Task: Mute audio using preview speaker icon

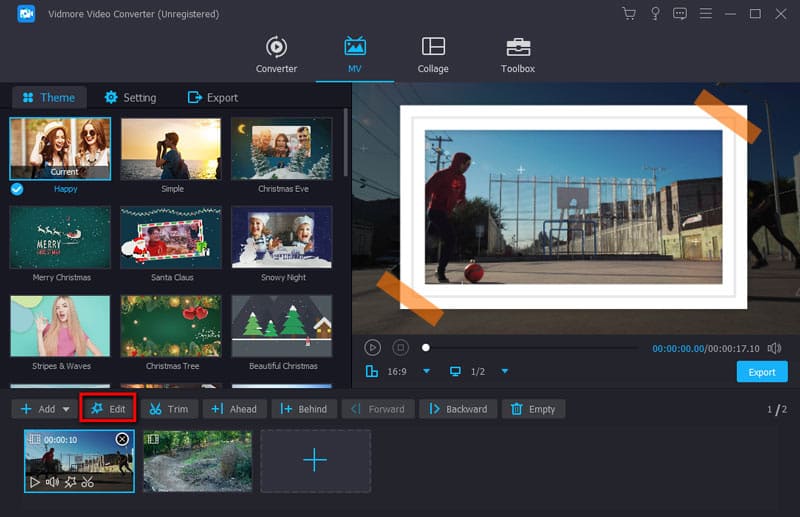Action: coord(774,348)
